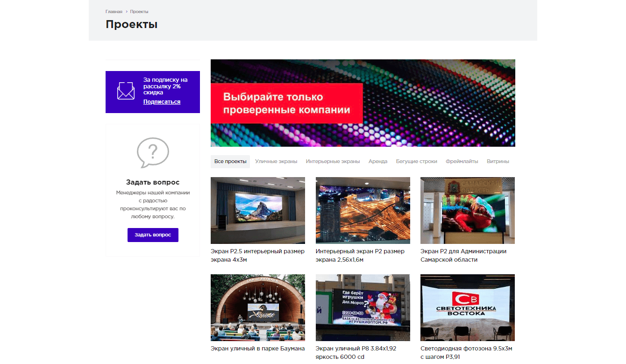Filter projects by Витрины

point(498,161)
